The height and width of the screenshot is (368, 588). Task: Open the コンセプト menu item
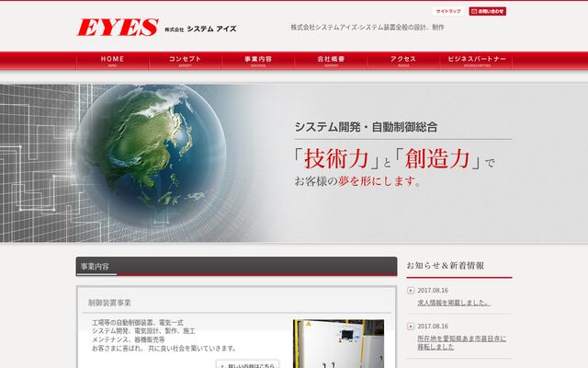(185, 61)
